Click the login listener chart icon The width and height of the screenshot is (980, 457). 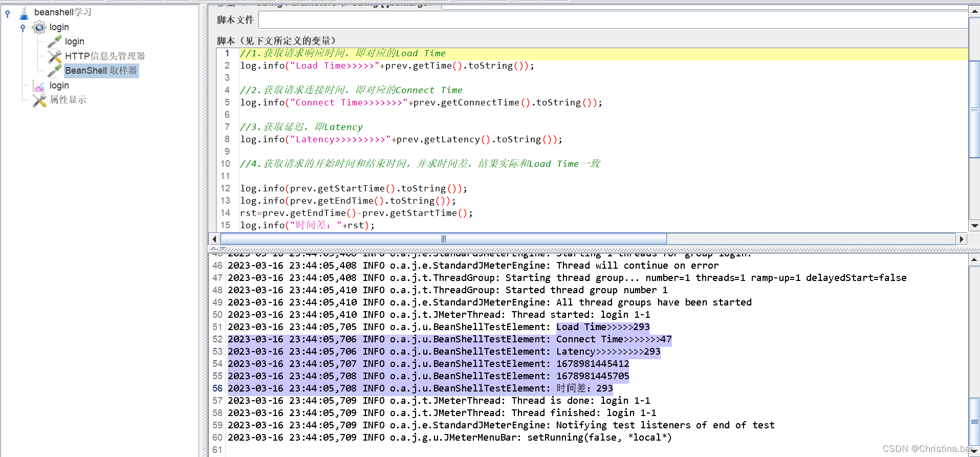coord(39,85)
